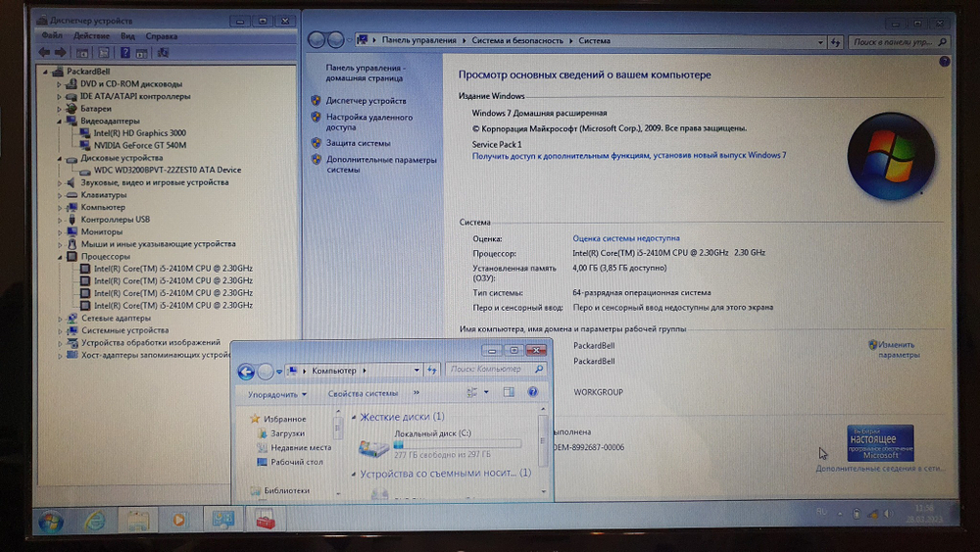Select the Мониторы category
This screenshot has width=980, height=552.
point(101,232)
